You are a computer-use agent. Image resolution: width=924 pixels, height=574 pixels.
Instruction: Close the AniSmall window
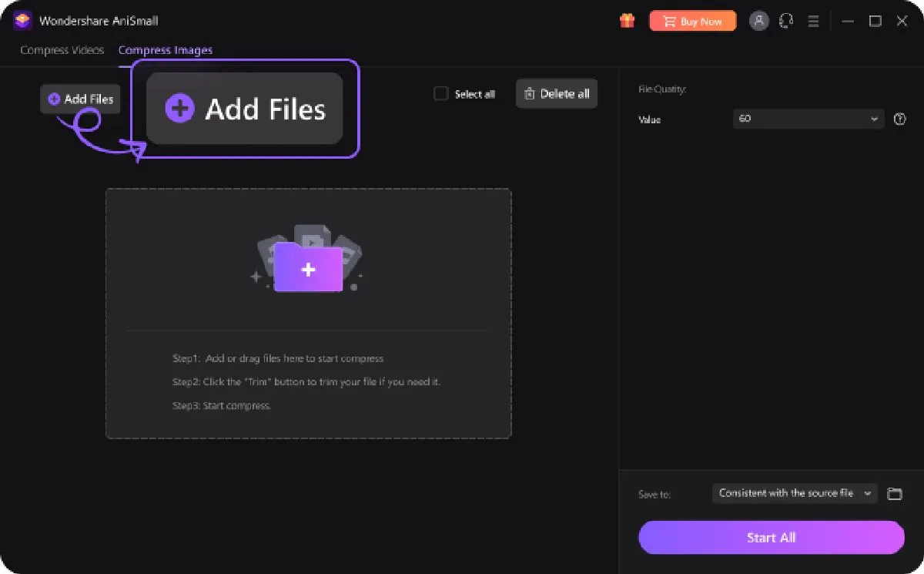(x=902, y=22)
